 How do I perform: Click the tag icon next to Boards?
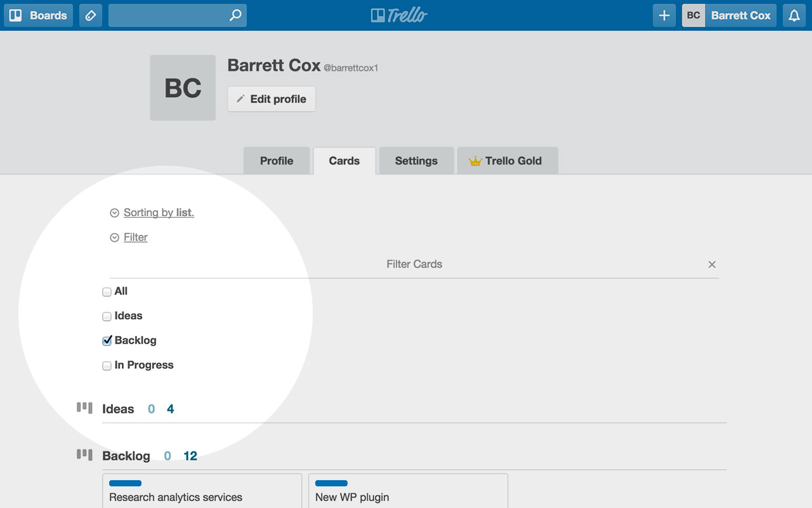91,15
